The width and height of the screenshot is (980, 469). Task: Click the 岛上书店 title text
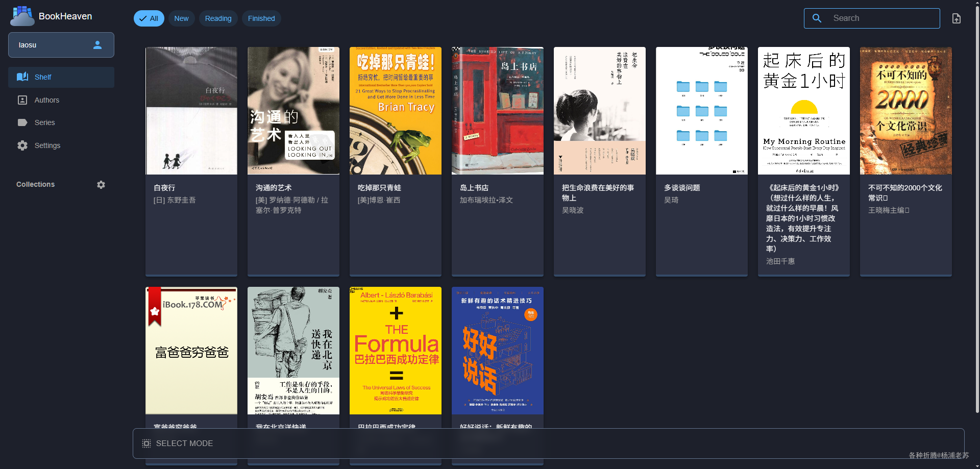point(474,188)
